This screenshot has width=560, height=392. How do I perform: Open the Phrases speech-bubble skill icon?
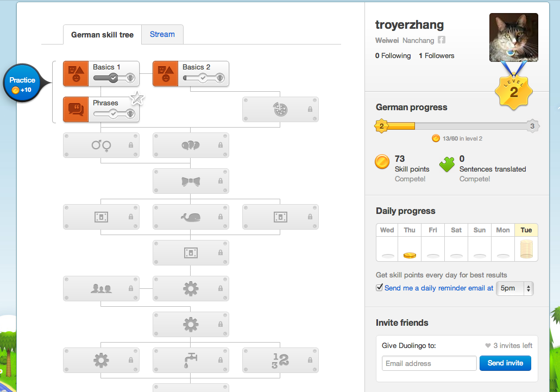75,109
